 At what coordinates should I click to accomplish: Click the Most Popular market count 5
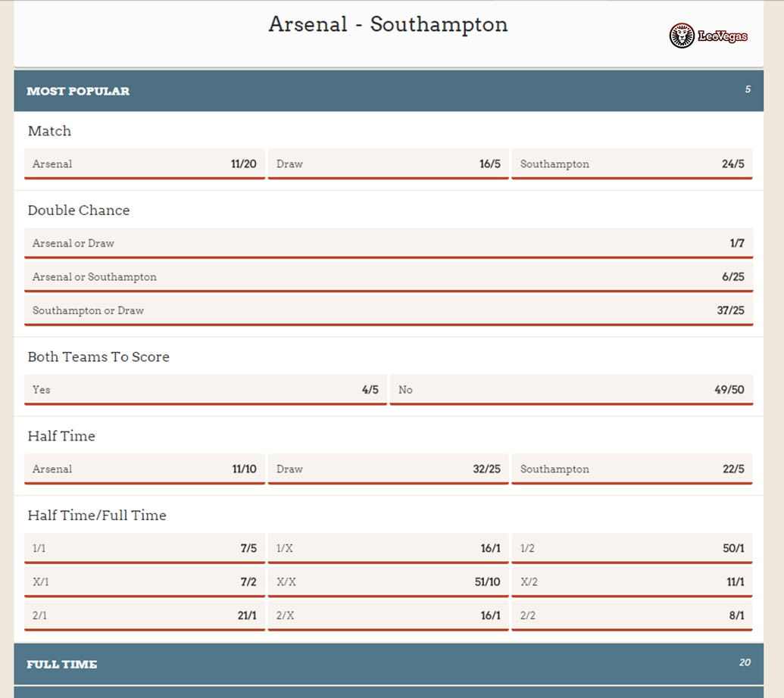pos(748,89)
